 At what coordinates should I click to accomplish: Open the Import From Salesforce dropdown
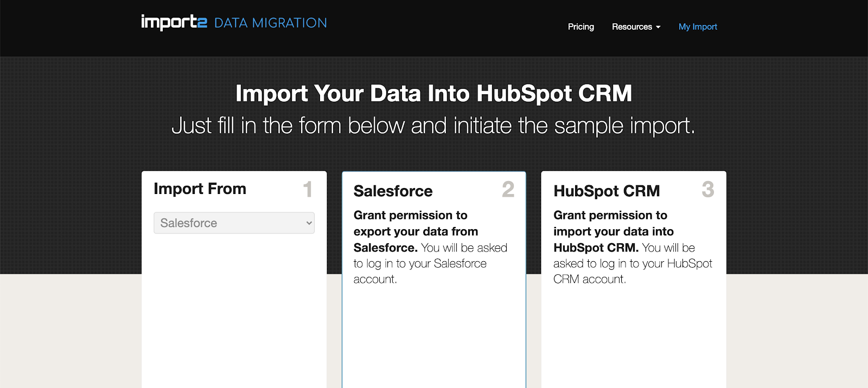click(x=234, y=223)
